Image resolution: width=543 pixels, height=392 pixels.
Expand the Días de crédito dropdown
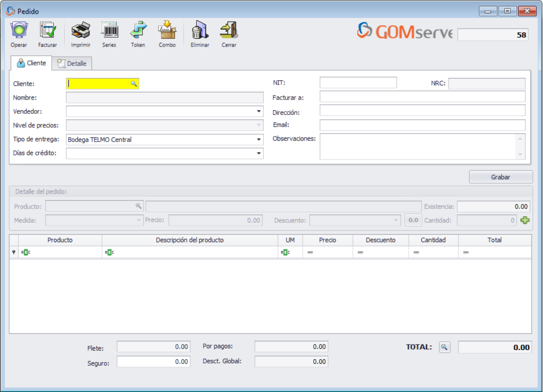[x=259, y=154]
